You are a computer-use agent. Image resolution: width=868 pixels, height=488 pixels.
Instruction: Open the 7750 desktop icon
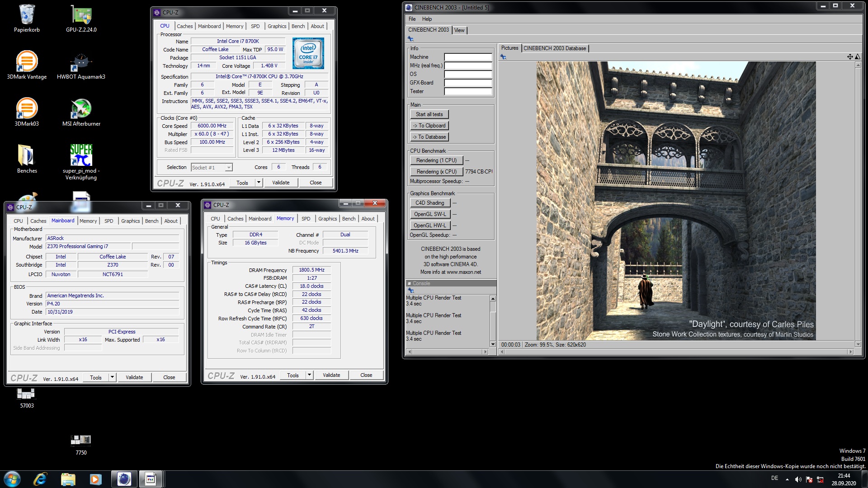click(81, 445)
